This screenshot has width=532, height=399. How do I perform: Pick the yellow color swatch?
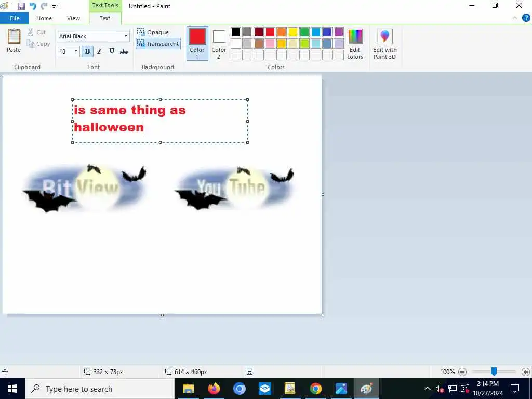(x=293, y=32)
